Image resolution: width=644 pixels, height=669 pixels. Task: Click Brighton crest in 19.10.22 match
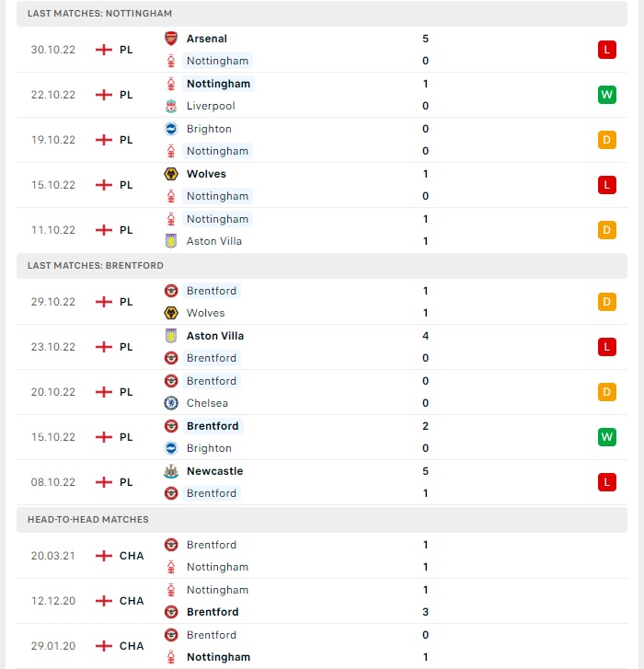tap(171, 129)
